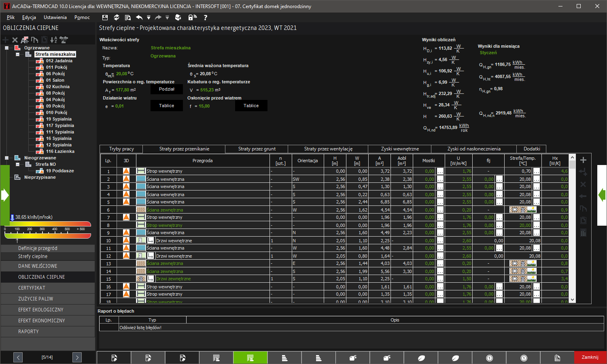Switch to Zyski od nasłonecznienia tab
Viewport: 607px width, 364px height.
[474, 149]
